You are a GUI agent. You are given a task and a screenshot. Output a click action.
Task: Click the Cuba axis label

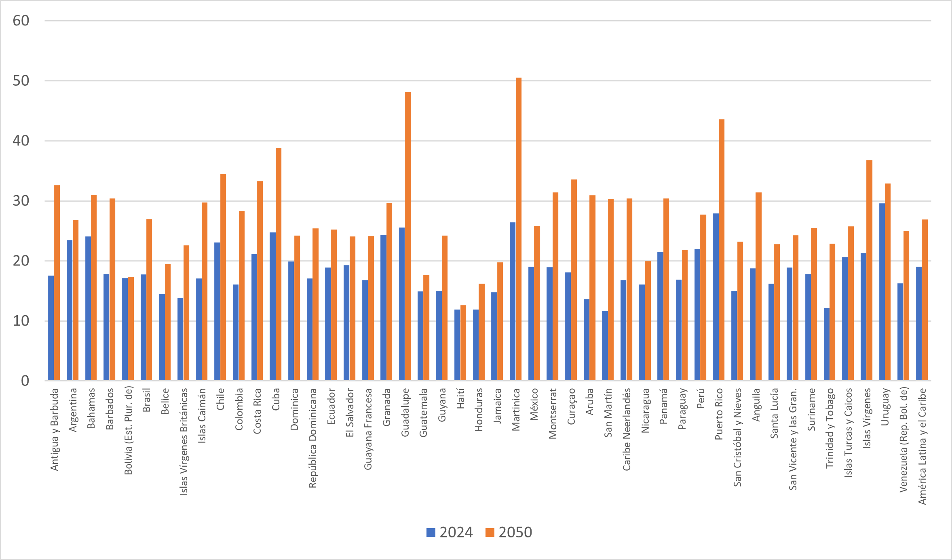pos(276,399)
